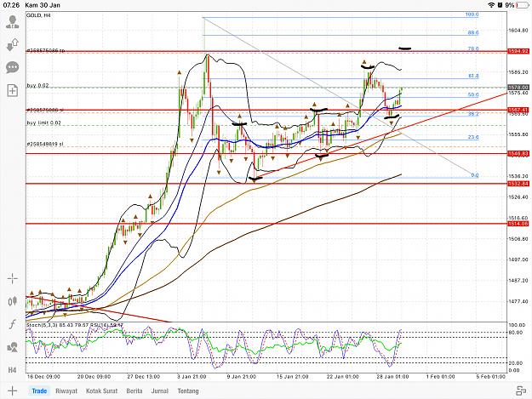
Task: Tap the plus icon at sidebar bottom
Action: coord(12,390)
